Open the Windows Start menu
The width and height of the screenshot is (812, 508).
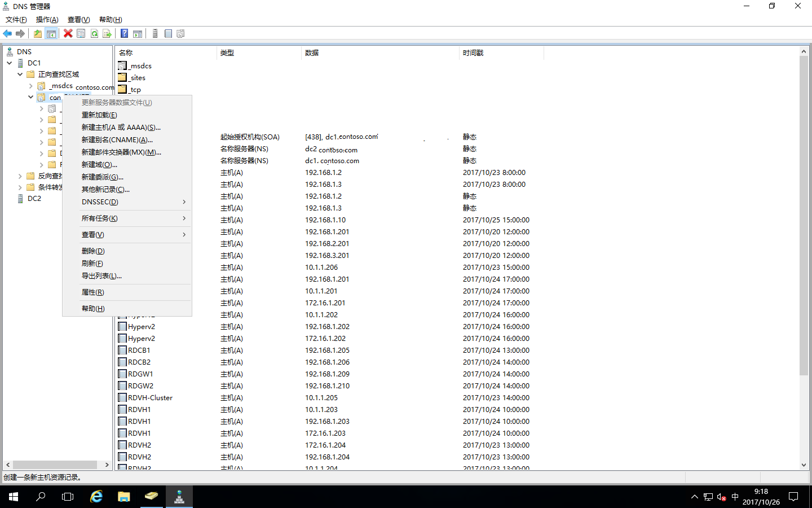(x=14, y=497)
